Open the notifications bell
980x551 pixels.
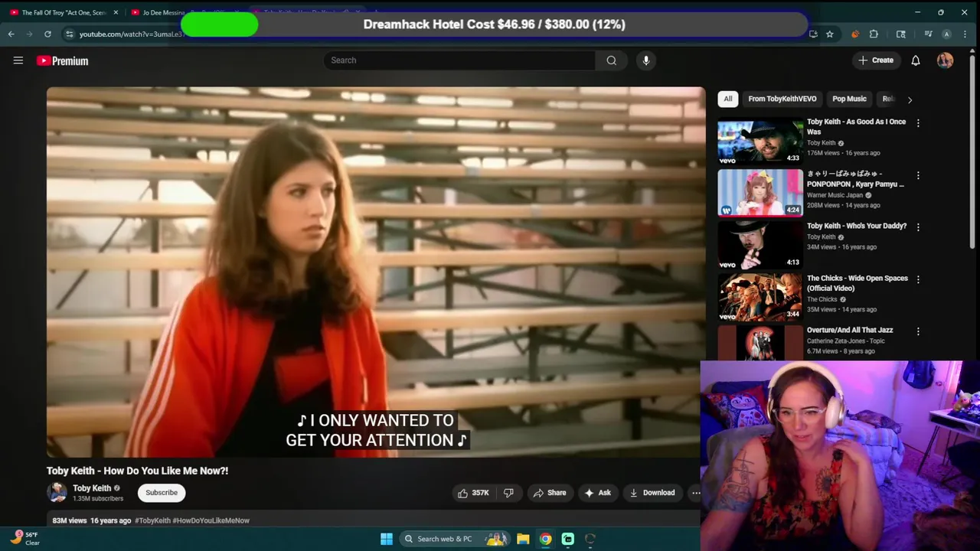point(916,60)
